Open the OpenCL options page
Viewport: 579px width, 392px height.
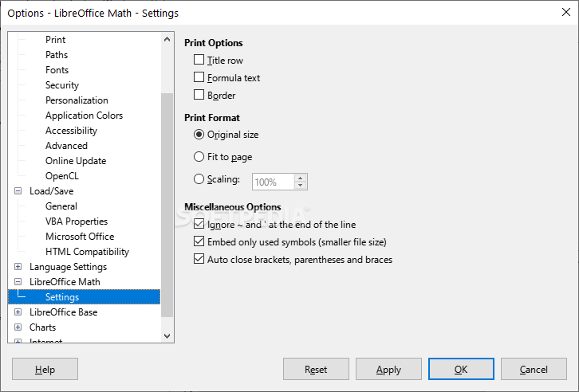[62, 176]
